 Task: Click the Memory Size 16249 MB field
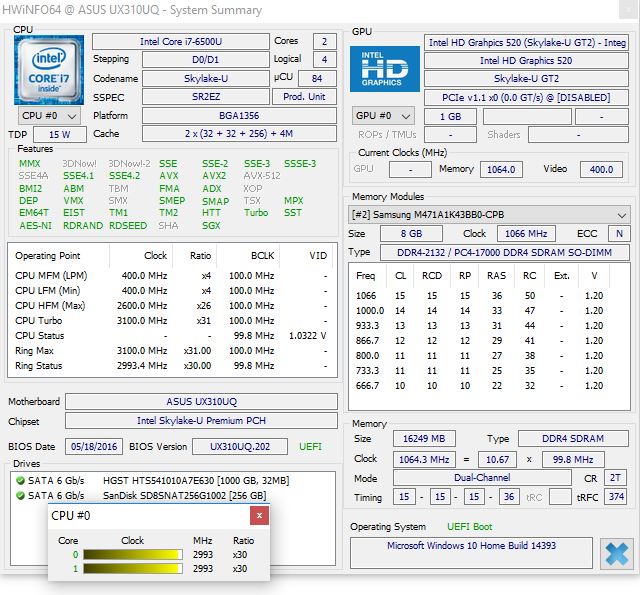pos(424,438)
